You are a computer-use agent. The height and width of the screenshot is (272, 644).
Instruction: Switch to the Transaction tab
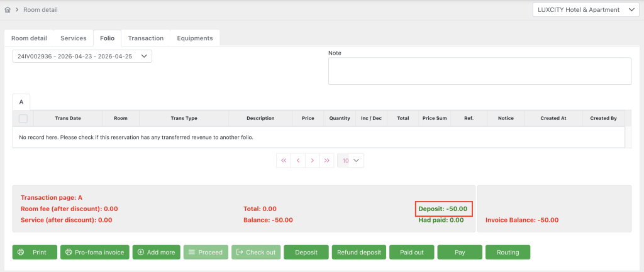[145, 38]
